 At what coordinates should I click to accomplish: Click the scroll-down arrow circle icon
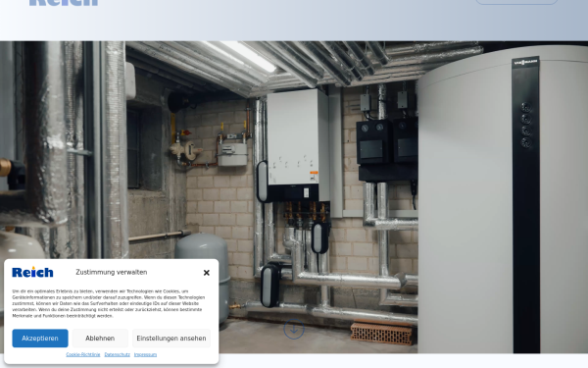tap(294, 329)
